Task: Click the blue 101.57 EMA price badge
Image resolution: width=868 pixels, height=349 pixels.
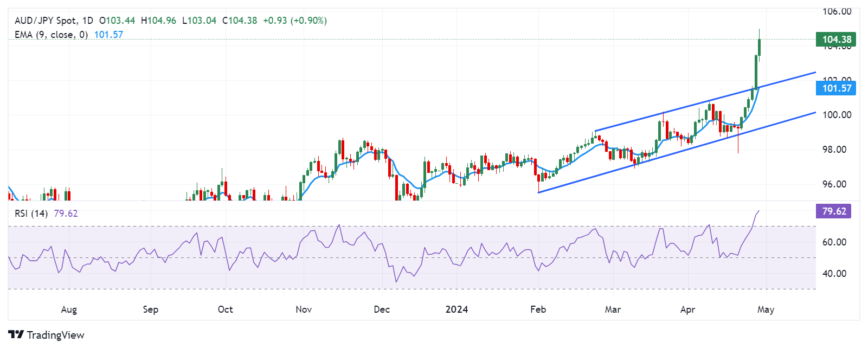Action: click(x=836, y=88)
